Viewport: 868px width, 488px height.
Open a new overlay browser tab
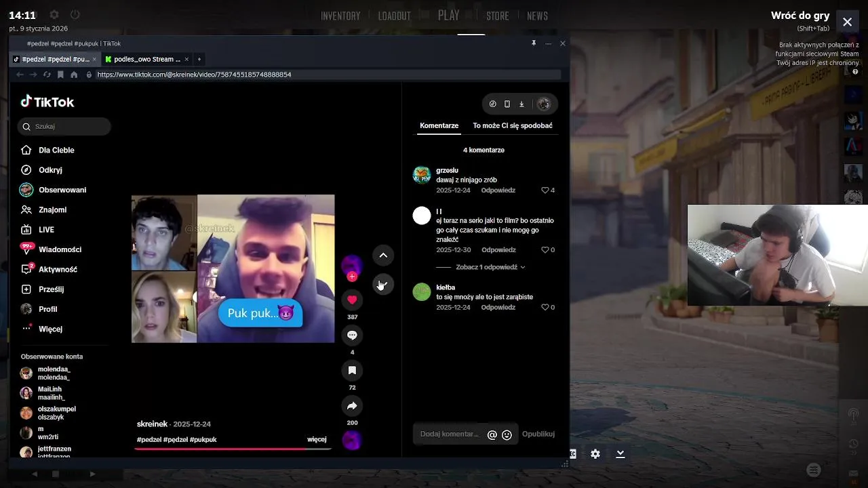tap(199, 59)
